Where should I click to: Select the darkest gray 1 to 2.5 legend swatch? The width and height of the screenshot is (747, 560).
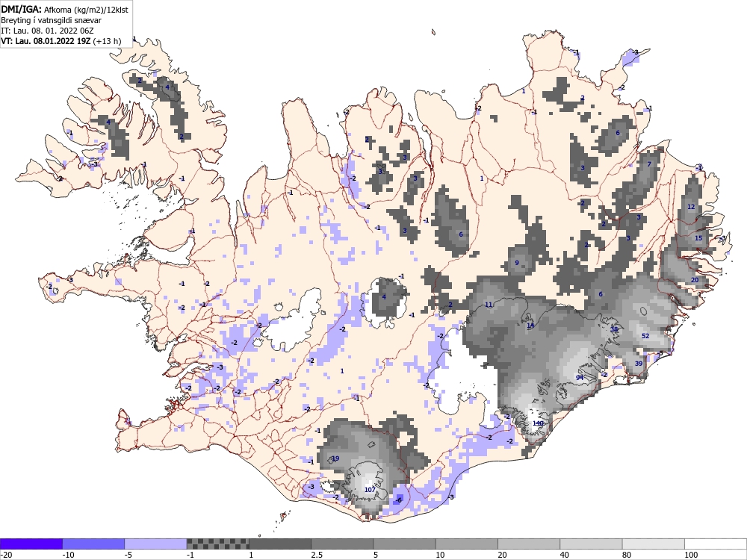tap(280, 544)
